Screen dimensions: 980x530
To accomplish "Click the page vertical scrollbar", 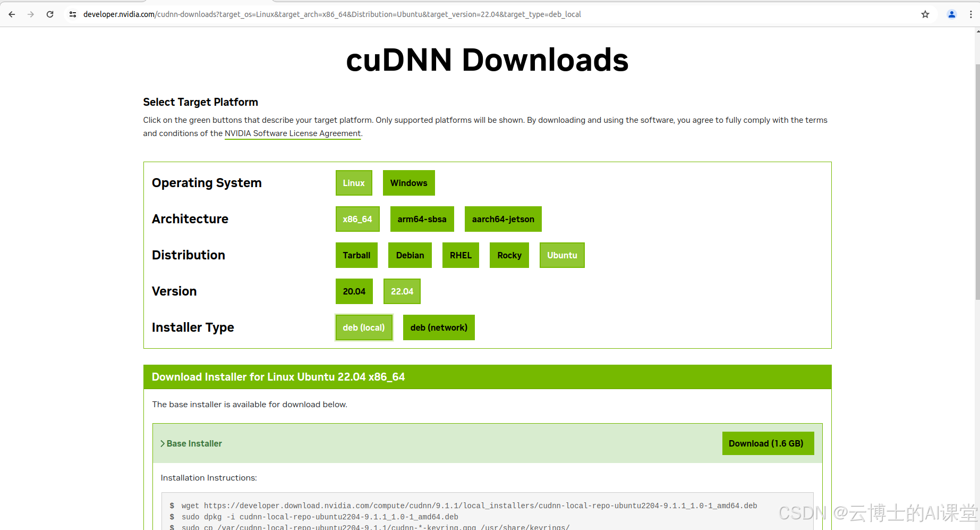I will 977,181.
